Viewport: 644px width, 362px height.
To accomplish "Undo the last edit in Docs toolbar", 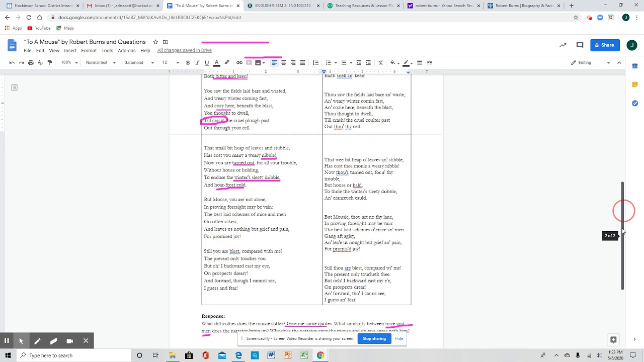I will [x=12, y=63].
